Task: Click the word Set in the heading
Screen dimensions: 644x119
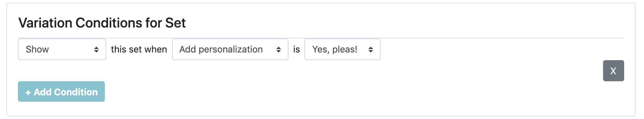Action: point(175,23)
